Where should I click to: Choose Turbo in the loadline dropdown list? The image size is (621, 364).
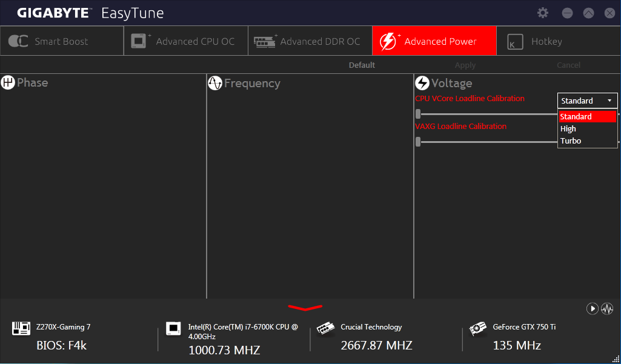(x=587, y=141)
